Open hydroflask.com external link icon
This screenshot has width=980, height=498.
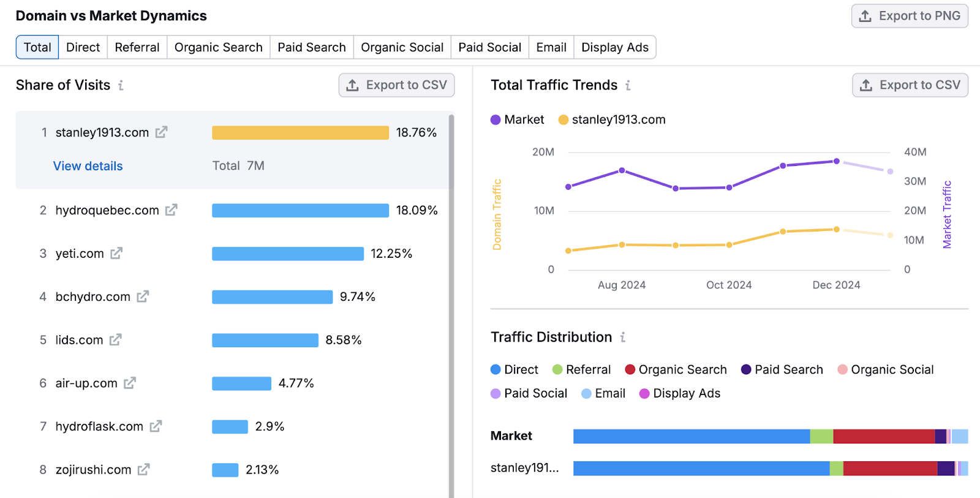click(156, 426)
